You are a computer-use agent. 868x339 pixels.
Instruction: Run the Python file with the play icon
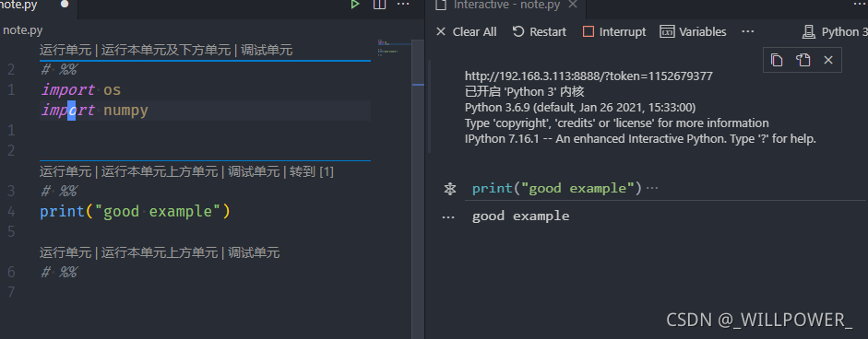pyautogui.click(x=355, y=5)
